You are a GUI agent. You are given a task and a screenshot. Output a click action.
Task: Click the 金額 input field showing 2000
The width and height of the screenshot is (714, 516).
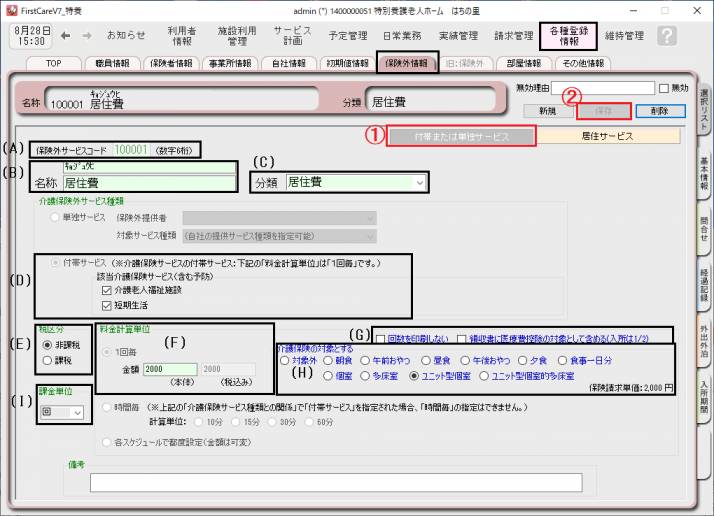click(x=171, y=369)
